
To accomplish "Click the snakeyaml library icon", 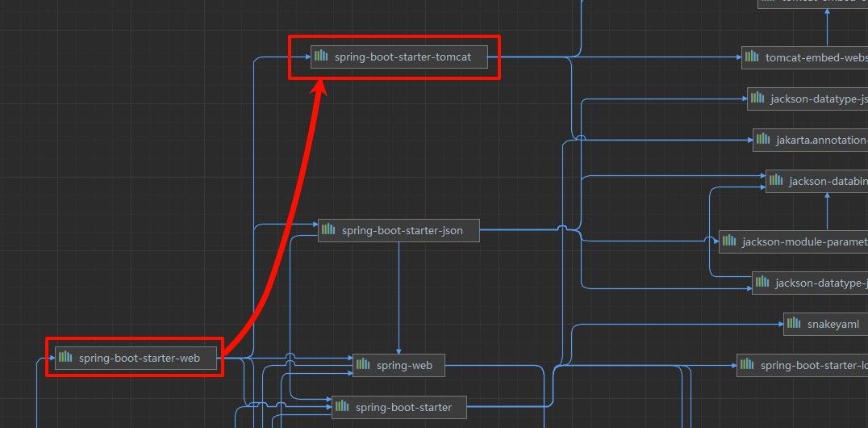I will [x=794, y=324].
